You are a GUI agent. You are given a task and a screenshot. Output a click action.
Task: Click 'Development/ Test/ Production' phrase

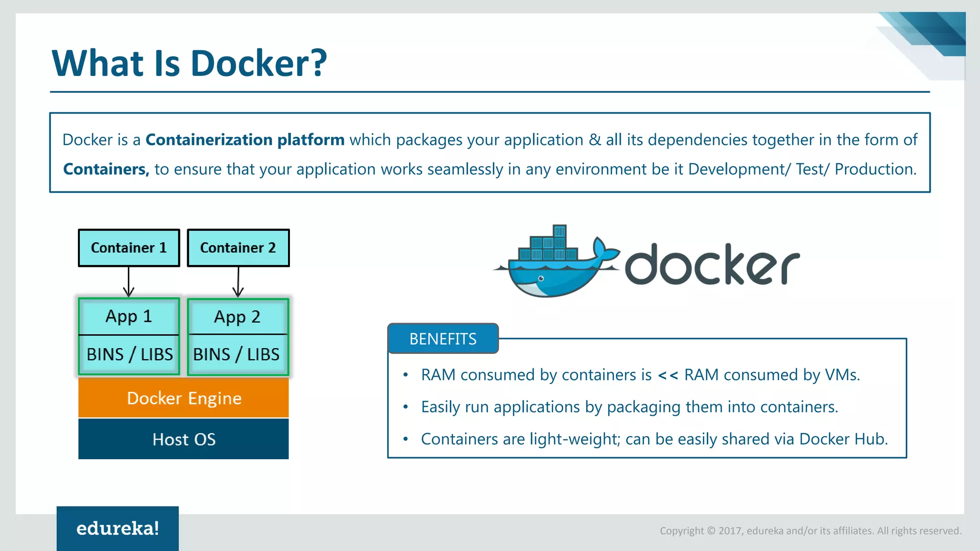tap(802, 169)
